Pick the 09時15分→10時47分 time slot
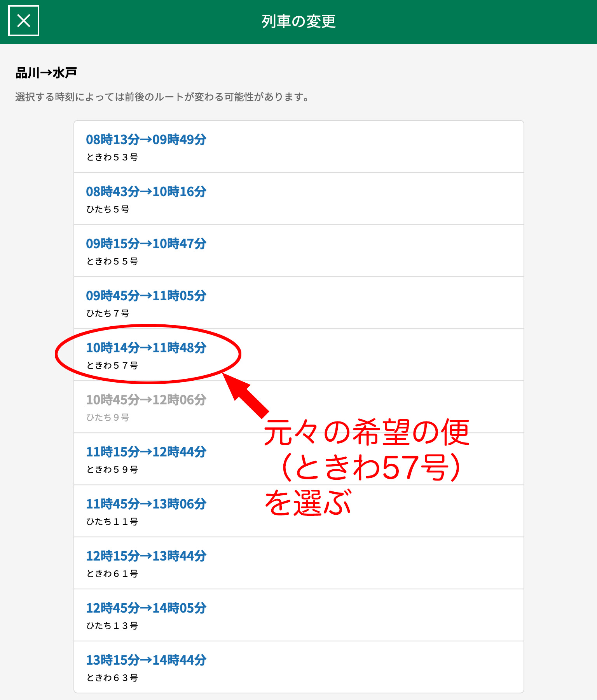Screen dimensions: 597x700 click(x=146, y=244)
